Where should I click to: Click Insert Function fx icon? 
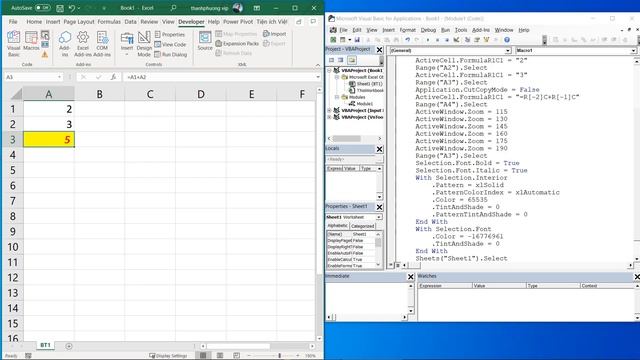(x=113, y=77)
